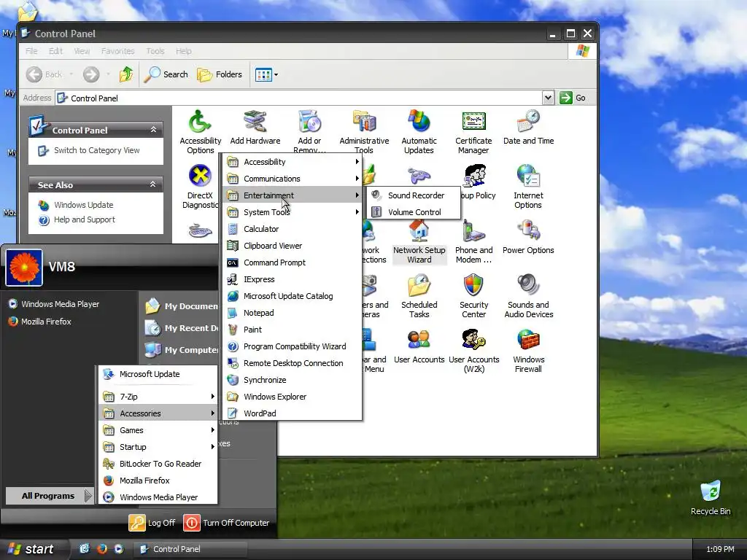The image size is (747, 560).
Task: Open User Accounts (W2k) icon
Action: [473, 351]
